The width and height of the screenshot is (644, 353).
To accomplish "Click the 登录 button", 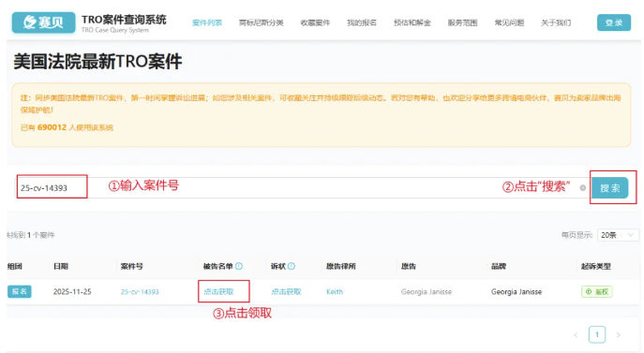I will [614, 22].
